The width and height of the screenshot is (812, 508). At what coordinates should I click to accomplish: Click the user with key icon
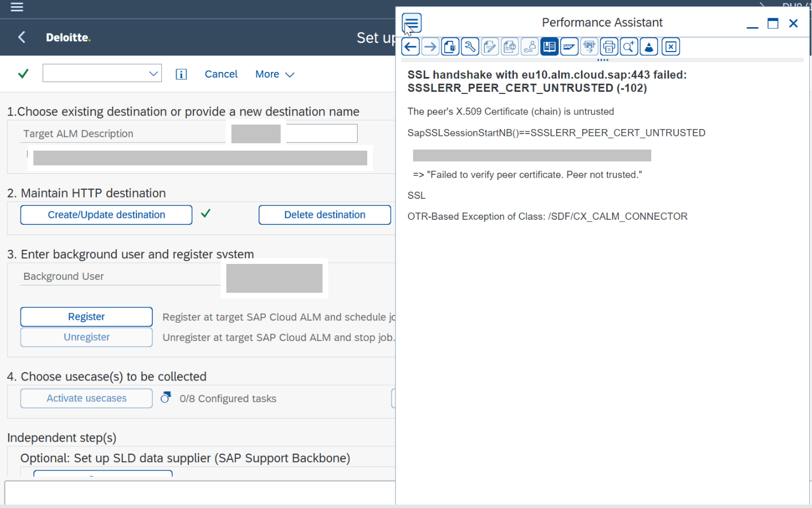[x=530, y=47]
